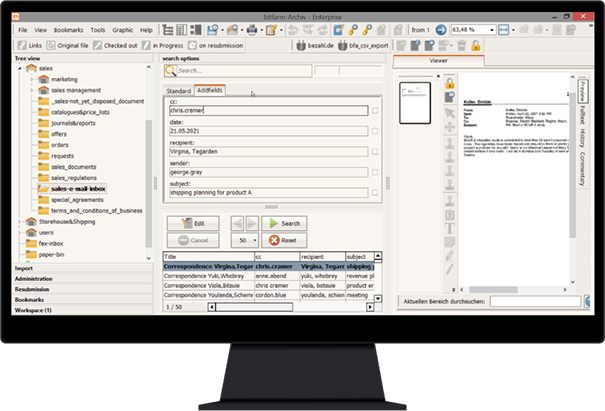605x411 pixels.
Task: Tick the checkbox next to sender field
Action: 375,172
